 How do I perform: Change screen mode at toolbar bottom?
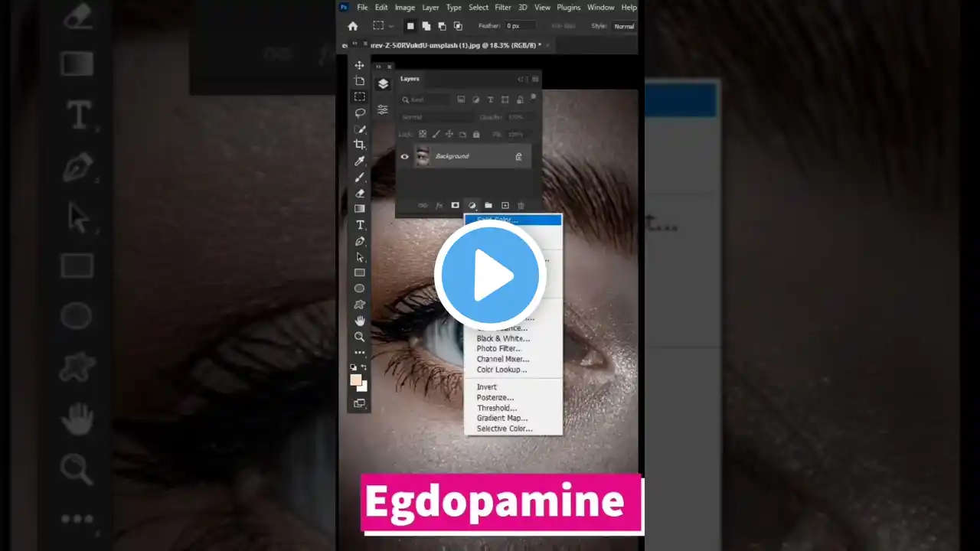(x=359, y=403)
